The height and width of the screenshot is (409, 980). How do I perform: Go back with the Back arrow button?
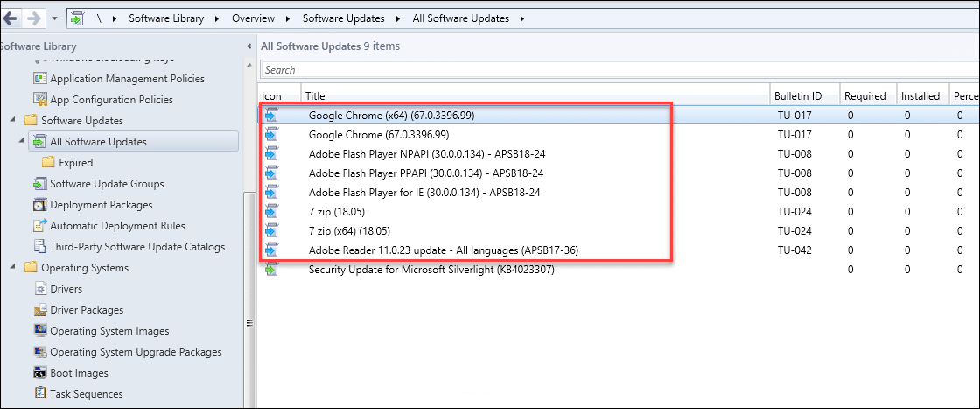[10, 18]
